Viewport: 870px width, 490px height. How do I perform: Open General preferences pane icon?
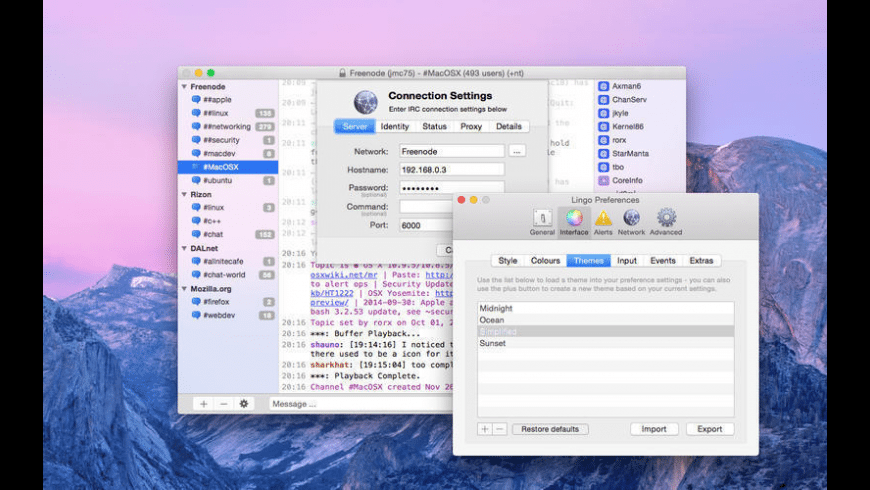point(542,218)
